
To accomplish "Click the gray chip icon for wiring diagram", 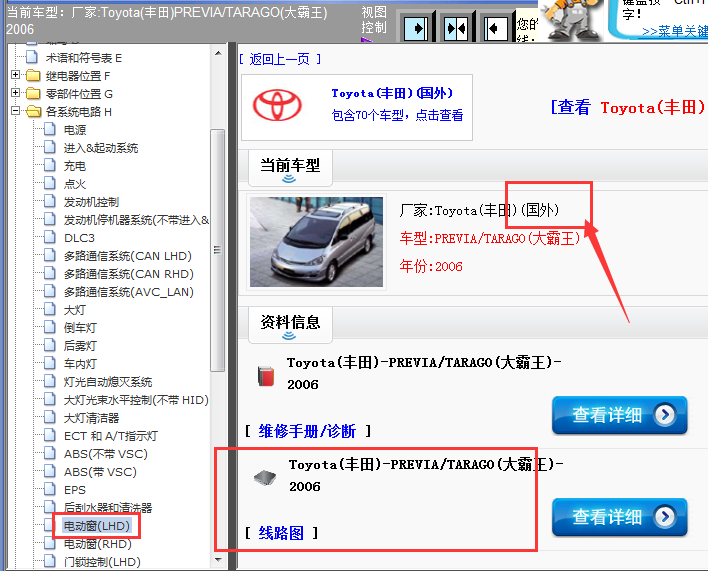I will pyautogui.click(x=265, y=477).
